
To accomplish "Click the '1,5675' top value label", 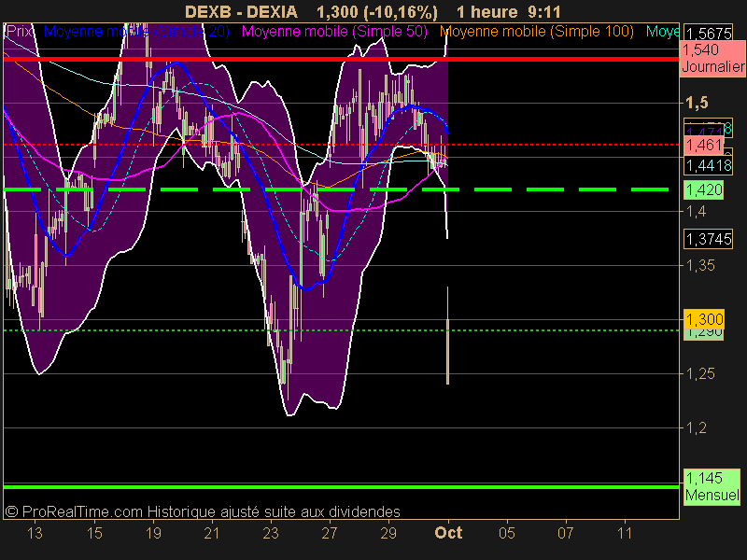I will coord(709,34).
